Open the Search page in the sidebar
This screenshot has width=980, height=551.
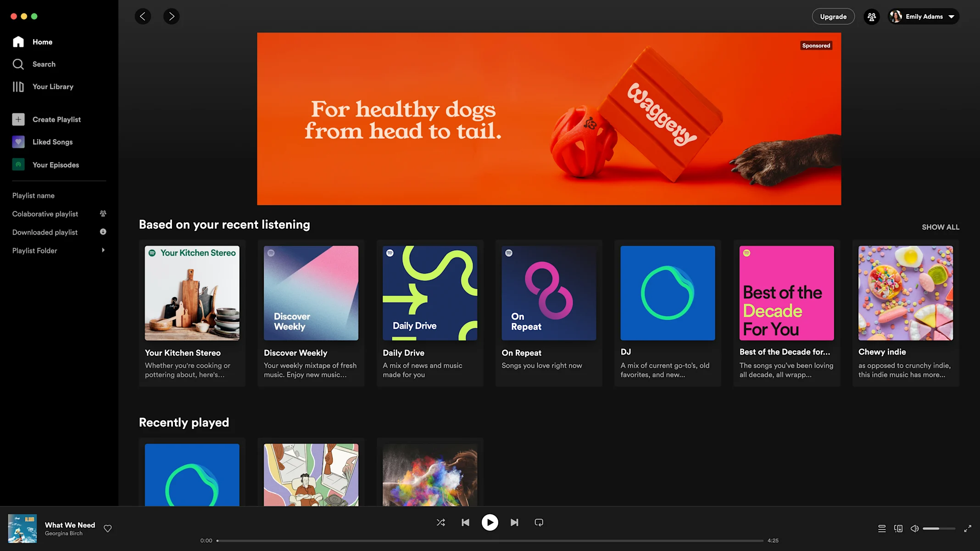pos(44,64)
